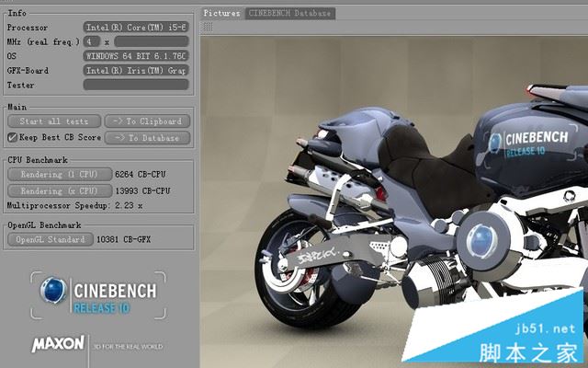The image size is (588, 368).
Task: Click the 13993 CB-CPU result text
Action: [x=142, y=190]
